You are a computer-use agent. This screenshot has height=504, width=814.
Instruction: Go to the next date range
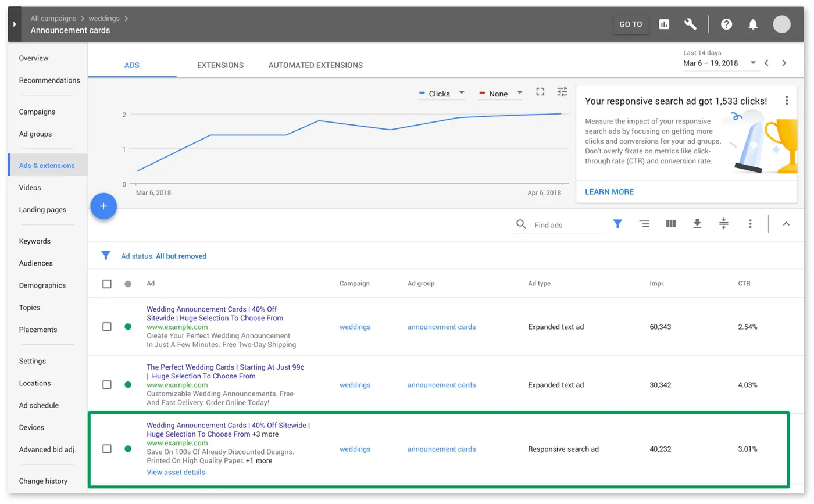tap(784, 63)
